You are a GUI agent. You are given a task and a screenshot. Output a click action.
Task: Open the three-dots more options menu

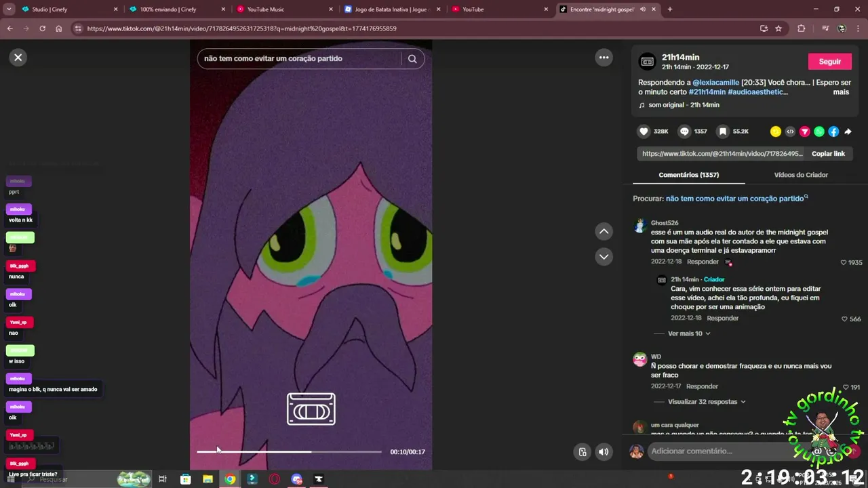point(604,58)
